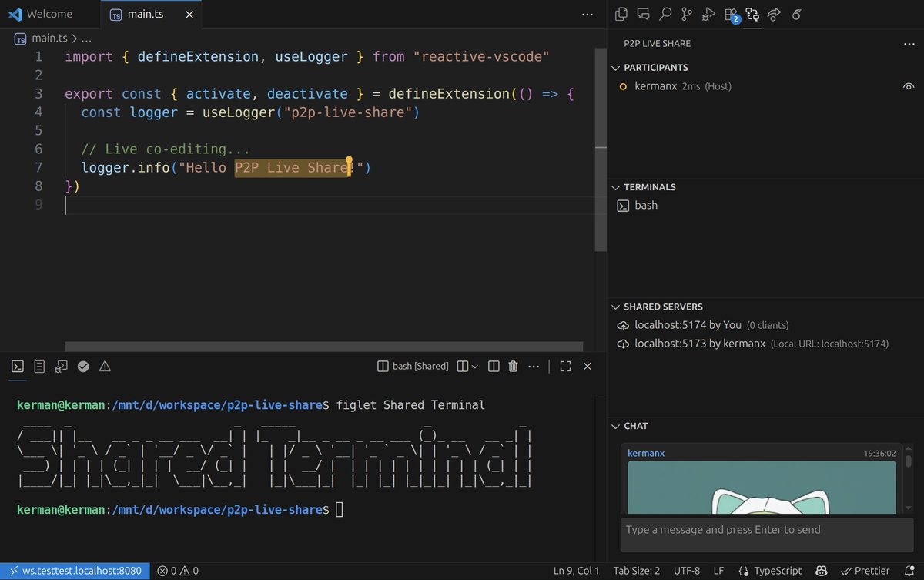Viewport: 924px width, 580px height.
Task: Click the TypeScript language mode in status bar
Action: [770, 571]
